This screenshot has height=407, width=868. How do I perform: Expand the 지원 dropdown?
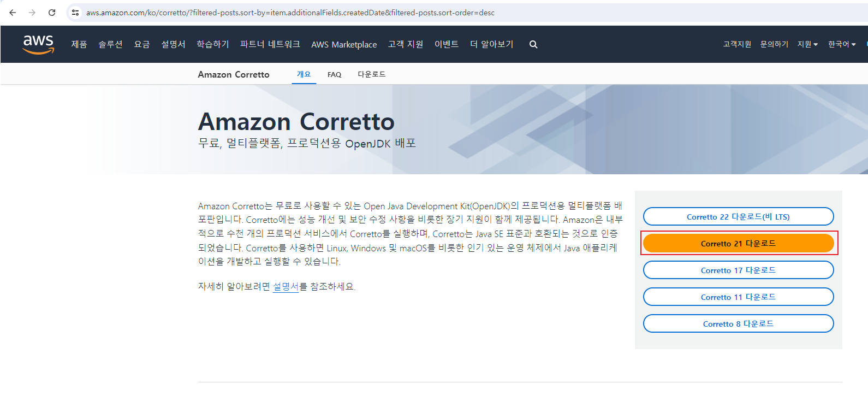[807, 44]
